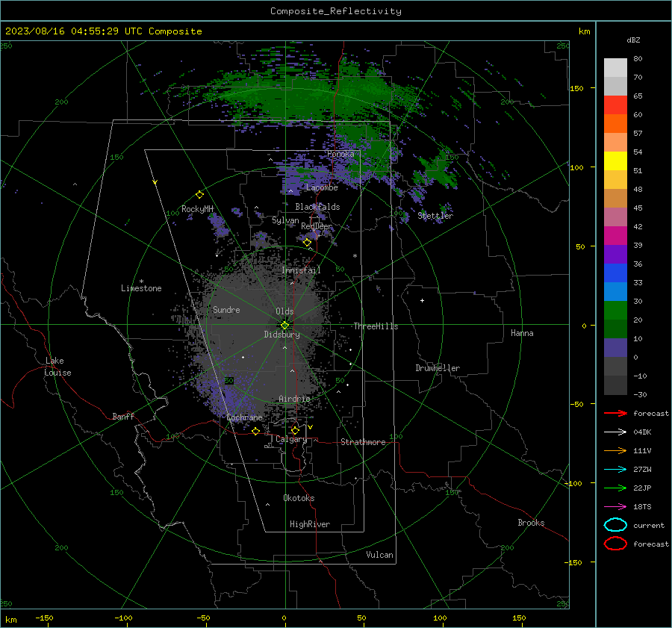Click the Cochrane label
Screen dimensions: 672x628
[244, 417]
